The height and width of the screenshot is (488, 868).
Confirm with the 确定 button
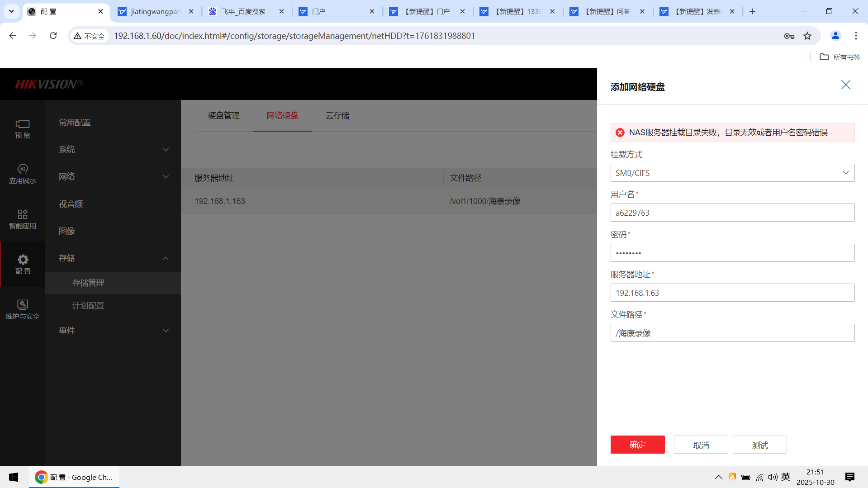coord(637,445)
